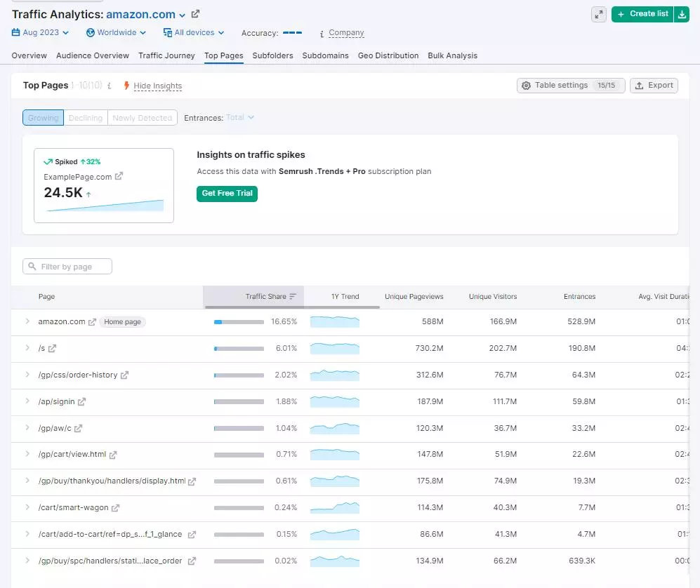Switch to the Audience Overview tab
Screen dimensions: 700x588
pyautogui.click(x=93, y=55)
